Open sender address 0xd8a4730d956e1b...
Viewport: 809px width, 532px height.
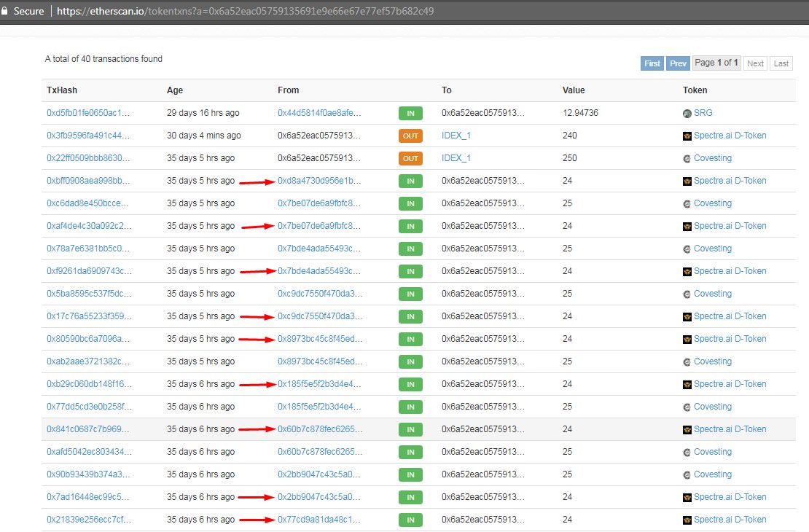(319, 181)
